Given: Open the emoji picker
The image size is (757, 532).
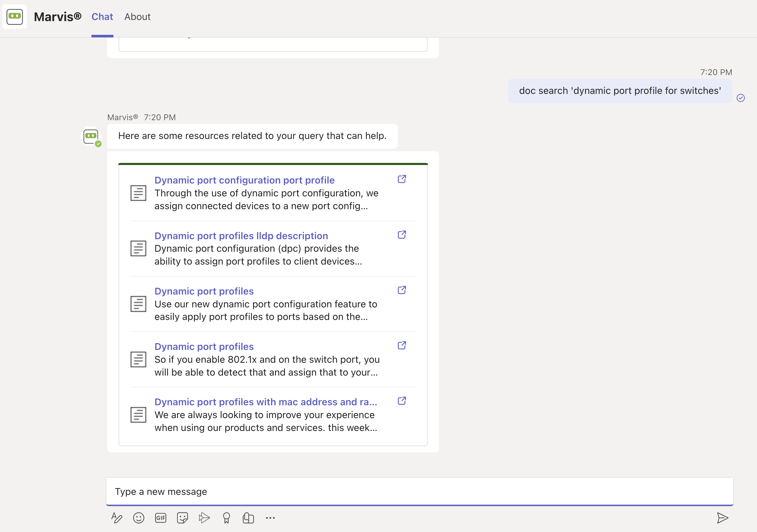Looking at the screenshot, I should [x=139, y=518].
